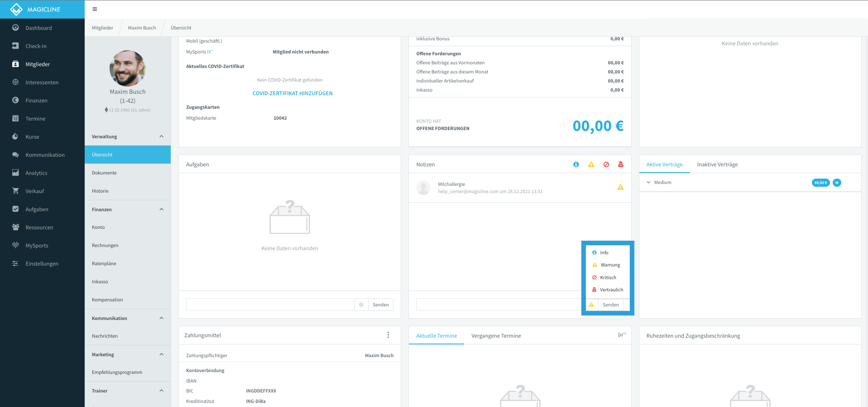
Task: Open MySports from the sidebar
Action: 37,245
